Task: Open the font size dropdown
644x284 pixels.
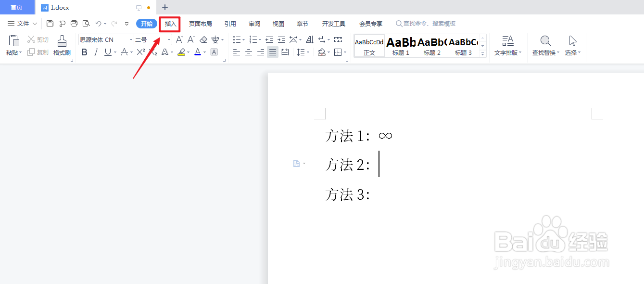Action: (169, 39)
